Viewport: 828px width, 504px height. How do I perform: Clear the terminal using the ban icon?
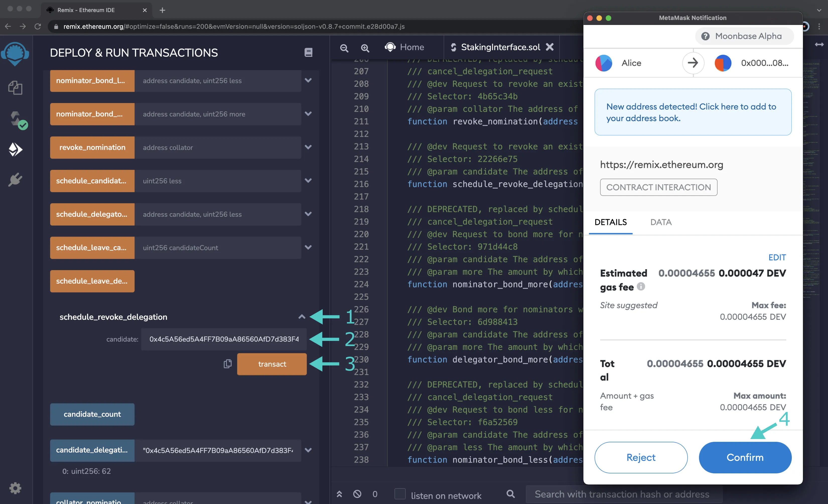click(357, 494)
